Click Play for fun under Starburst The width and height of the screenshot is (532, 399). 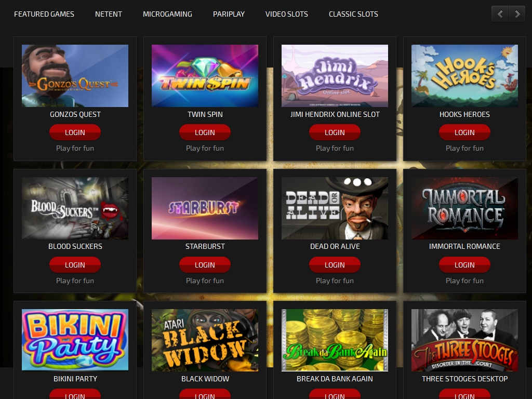tap(205, 281)
